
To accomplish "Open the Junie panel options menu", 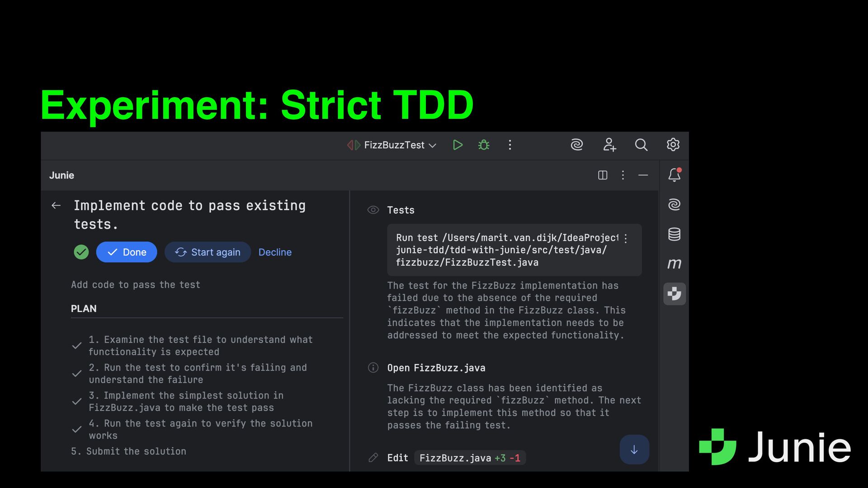I will click(x=623, y=175).
